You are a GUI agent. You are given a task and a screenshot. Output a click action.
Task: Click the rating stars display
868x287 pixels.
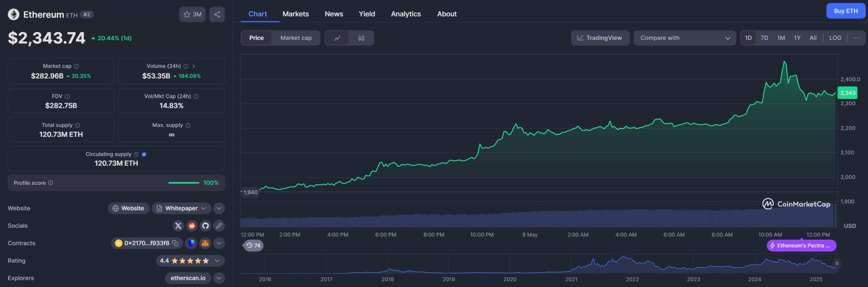190,261
